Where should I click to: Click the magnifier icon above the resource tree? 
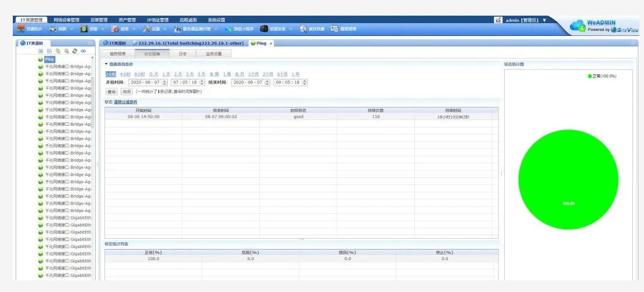[67, 51]
